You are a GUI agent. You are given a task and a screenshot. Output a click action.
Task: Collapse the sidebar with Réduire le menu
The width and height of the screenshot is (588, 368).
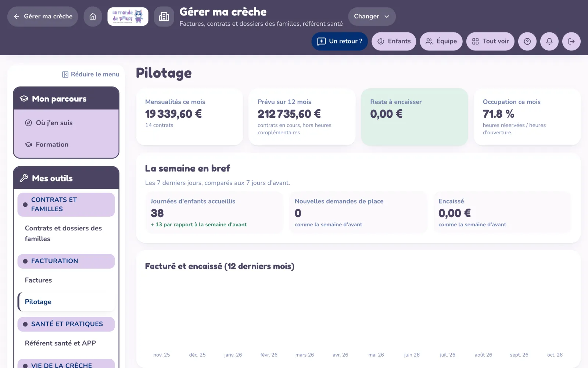pos(91,74)
